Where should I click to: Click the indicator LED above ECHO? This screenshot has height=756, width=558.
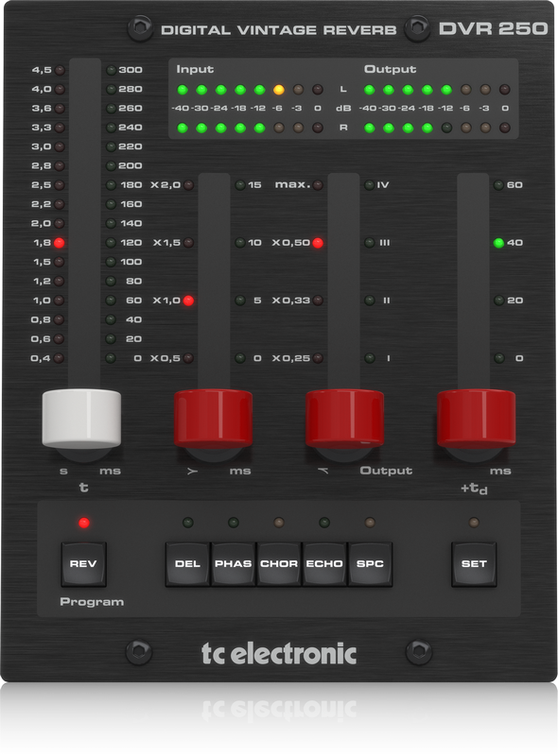[324, 523]
